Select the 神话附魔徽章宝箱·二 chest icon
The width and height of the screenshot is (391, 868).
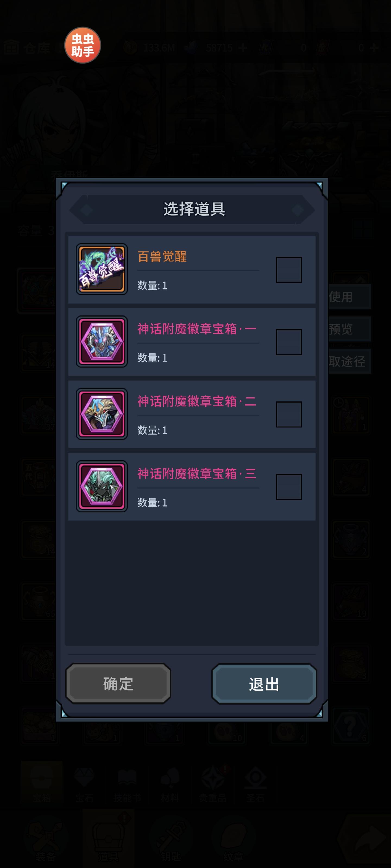[102, 414]
